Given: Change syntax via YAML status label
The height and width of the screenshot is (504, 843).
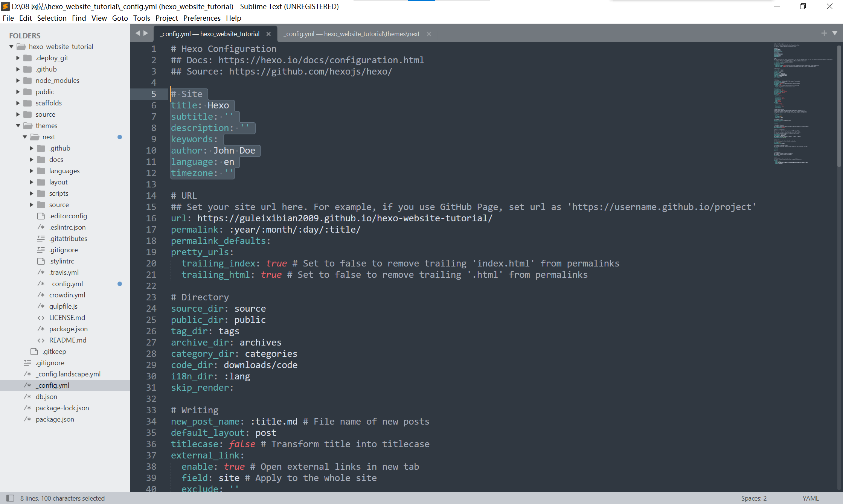Looking at the screenshot, I should (810, 498).
